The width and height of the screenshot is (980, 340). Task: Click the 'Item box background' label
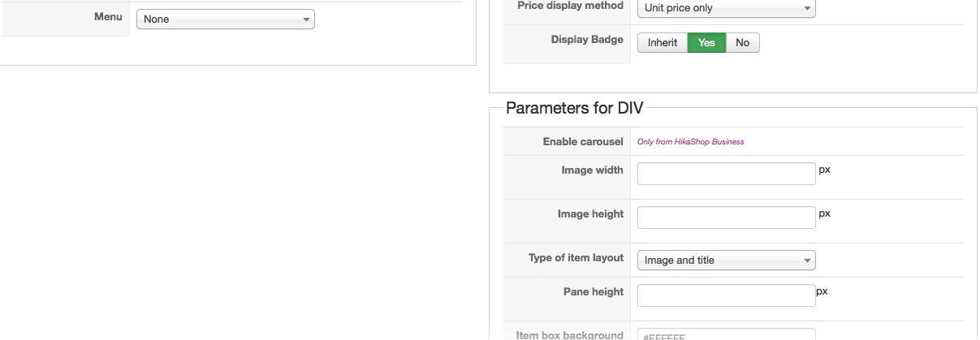(570, 334)
